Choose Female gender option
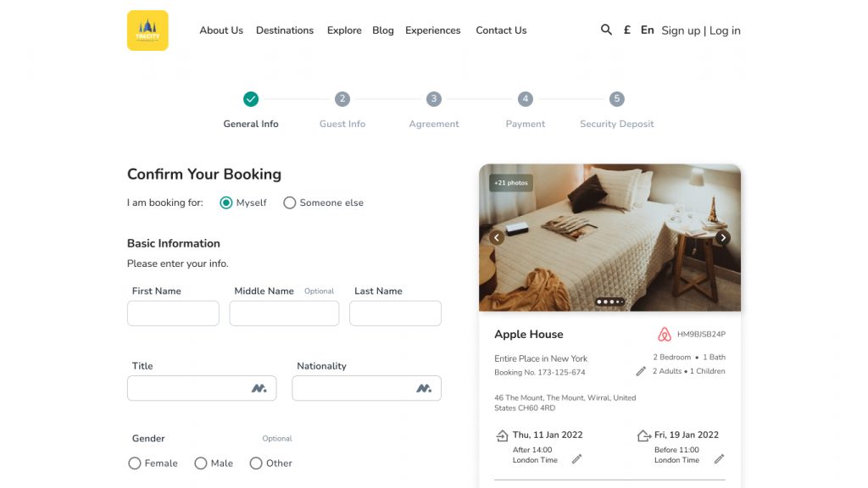868x488 pixels. point(135,463)
